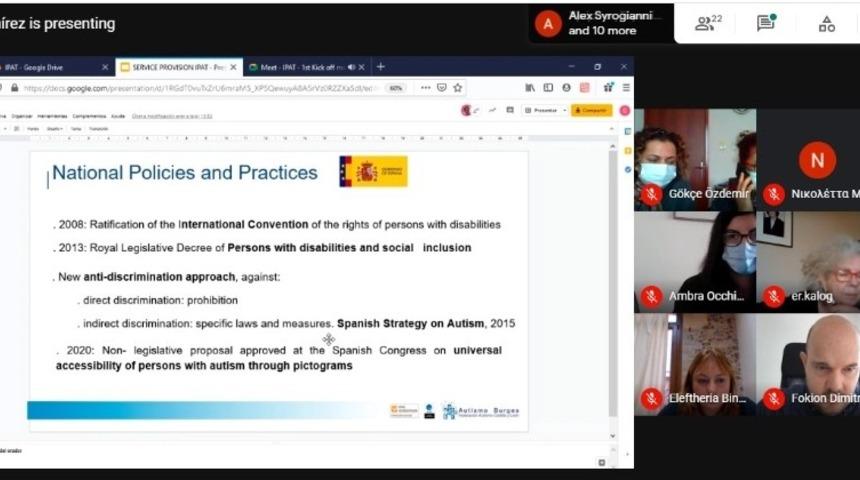The width and height of the screenshot is (860, 480).
Task: Open the page actions three-dot menu
Action: [427, 88]
